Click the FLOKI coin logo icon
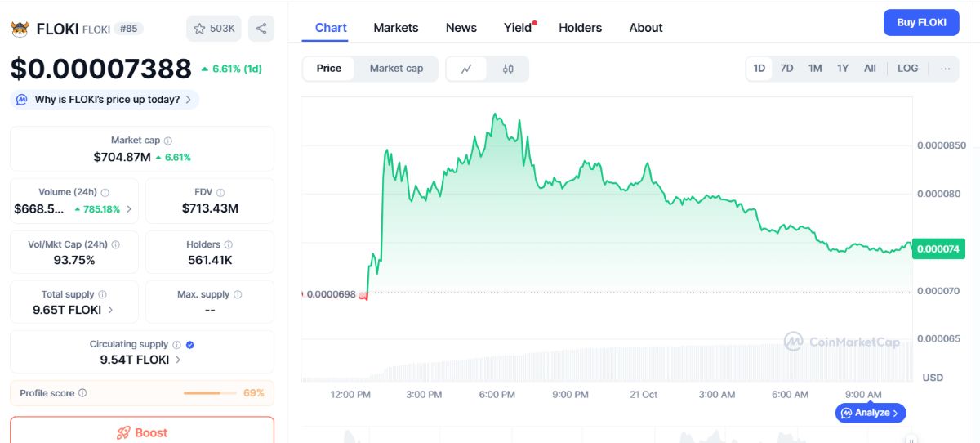Screen dimensions: 980x443 click(20, 29)
